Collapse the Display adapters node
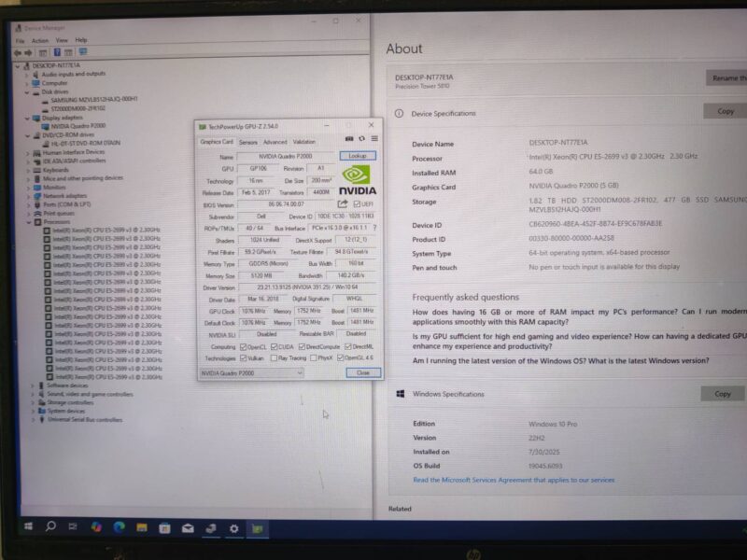 tap(27, 118)
